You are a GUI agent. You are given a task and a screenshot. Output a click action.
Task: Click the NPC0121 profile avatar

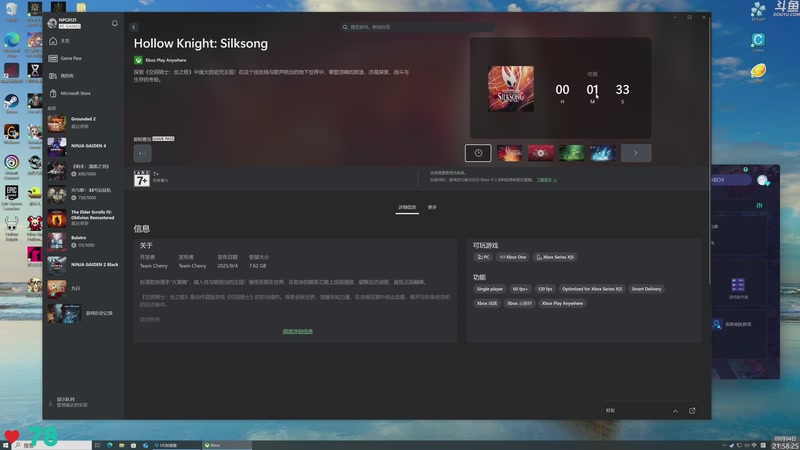[x=52, y=23]
